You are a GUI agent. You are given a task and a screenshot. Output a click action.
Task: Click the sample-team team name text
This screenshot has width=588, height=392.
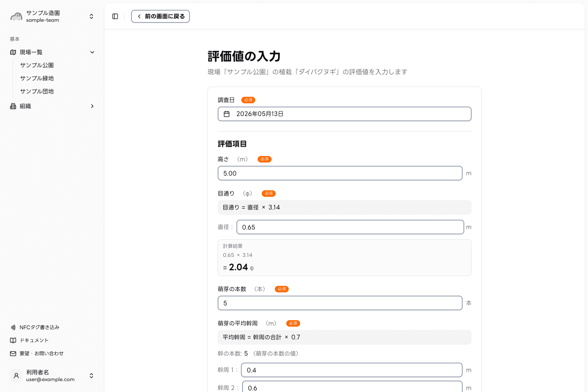42,20
